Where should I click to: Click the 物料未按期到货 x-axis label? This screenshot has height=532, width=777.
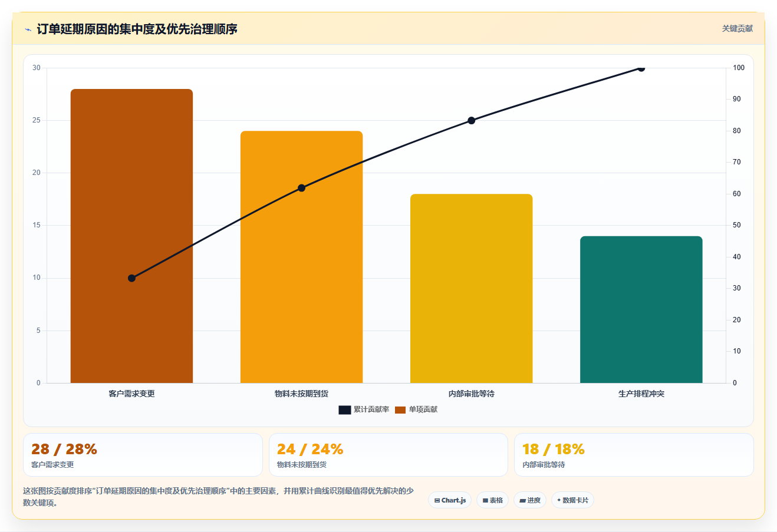[301, 394]
